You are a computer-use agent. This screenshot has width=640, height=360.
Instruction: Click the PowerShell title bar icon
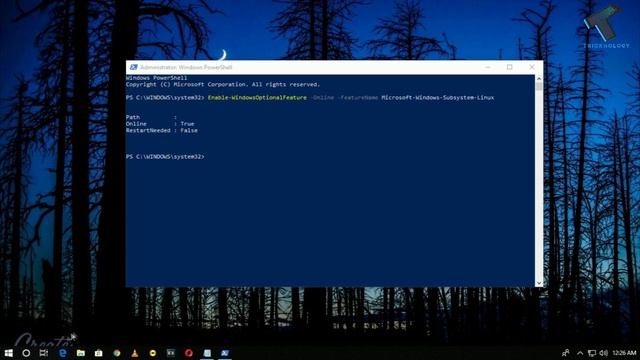133,67
